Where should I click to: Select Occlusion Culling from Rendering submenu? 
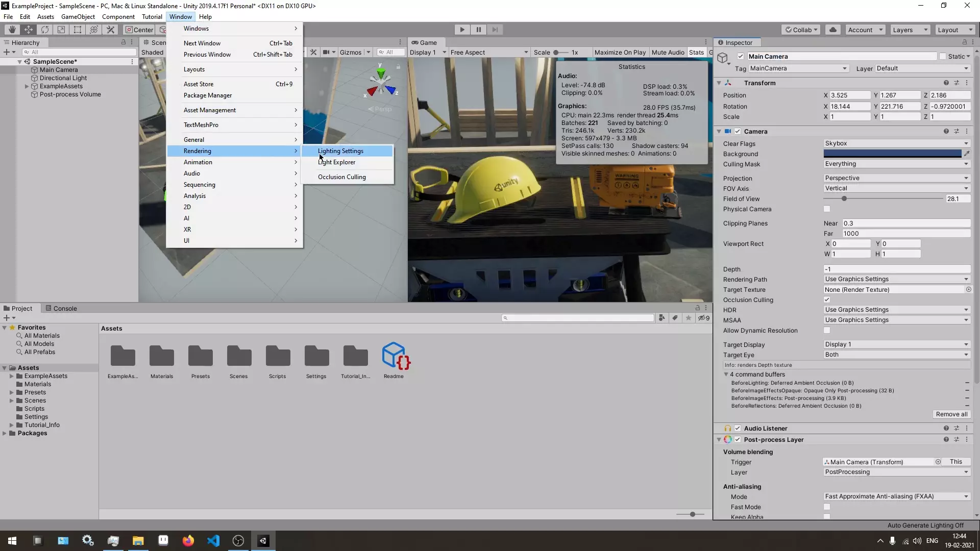(342, 176)
